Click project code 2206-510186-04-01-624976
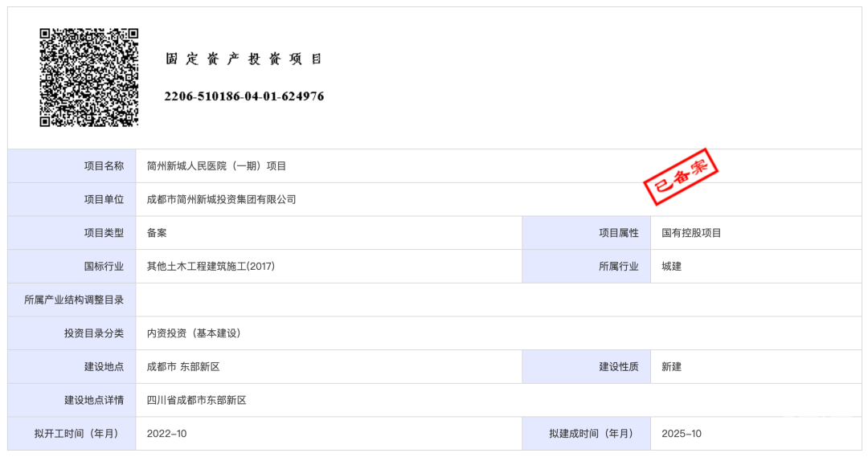 click(244, 96)
